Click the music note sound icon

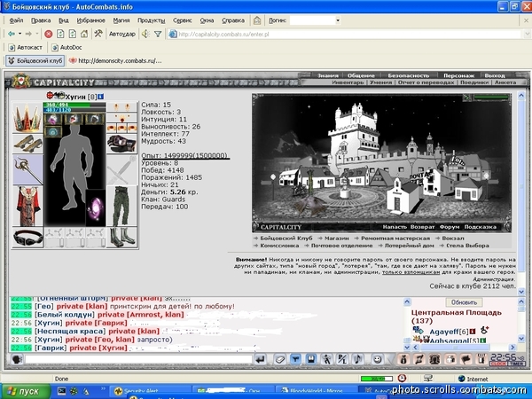[358, 359]
